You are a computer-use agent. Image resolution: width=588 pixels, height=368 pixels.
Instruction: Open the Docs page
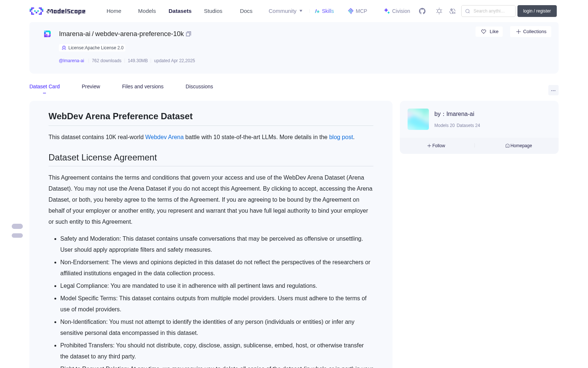tap(246, 11)
